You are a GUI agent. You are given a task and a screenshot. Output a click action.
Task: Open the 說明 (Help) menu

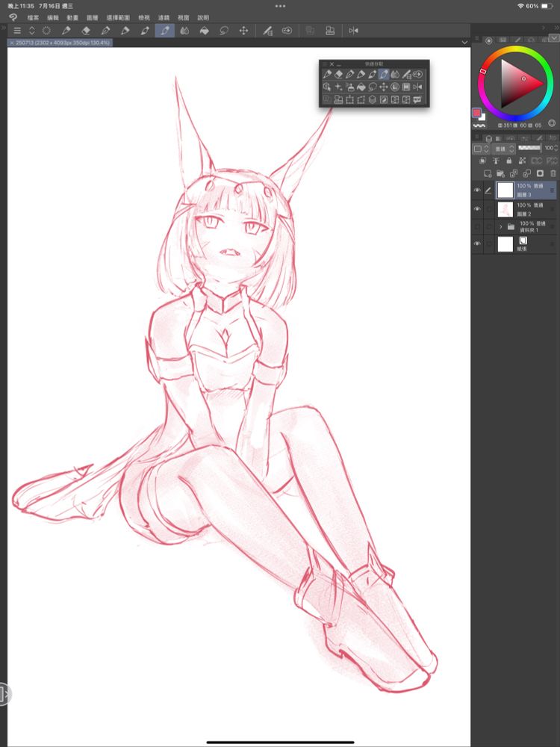[203, 18]
